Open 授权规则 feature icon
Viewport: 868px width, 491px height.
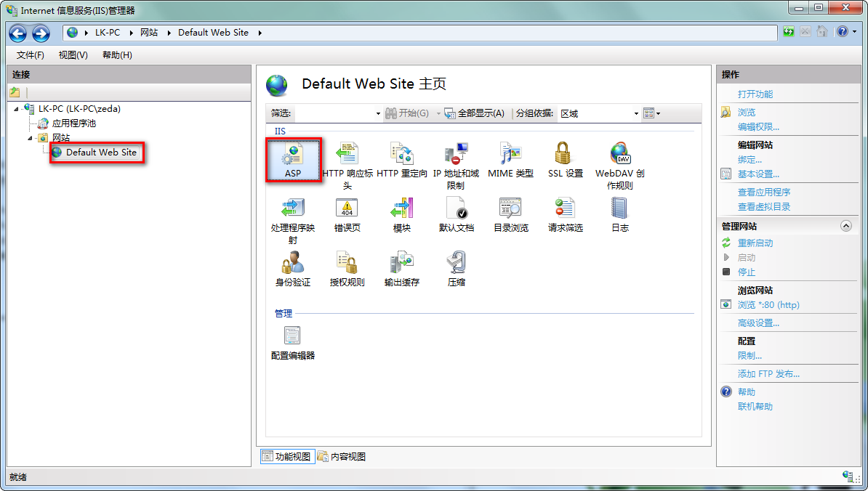point(347,269)
